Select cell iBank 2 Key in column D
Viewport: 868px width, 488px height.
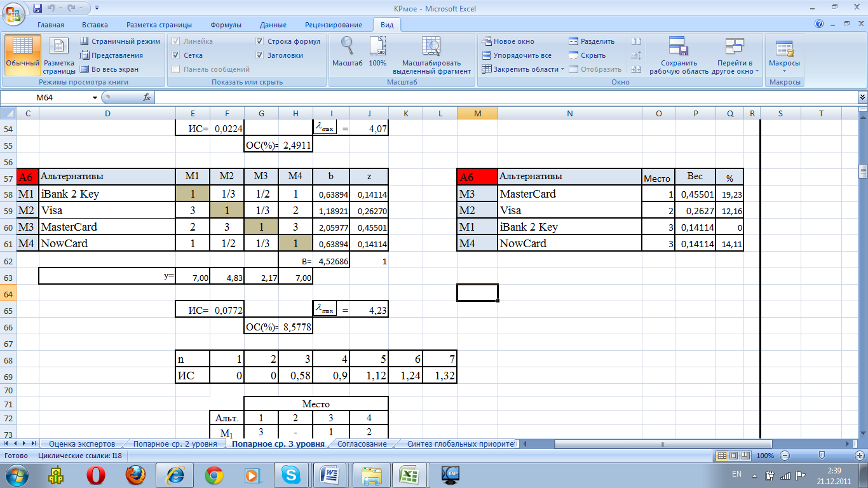tap(107, 194)
